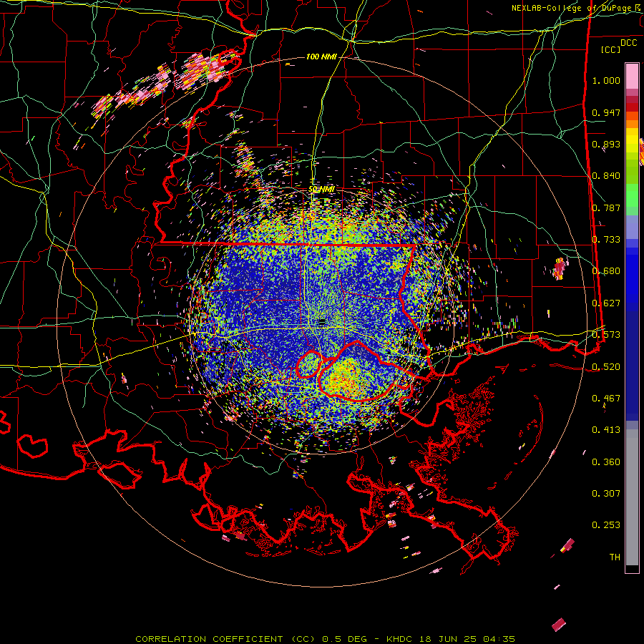Click the [CC] units label
Image resolution: width=644 pixels, height=644 pixels.
point(610,49)
